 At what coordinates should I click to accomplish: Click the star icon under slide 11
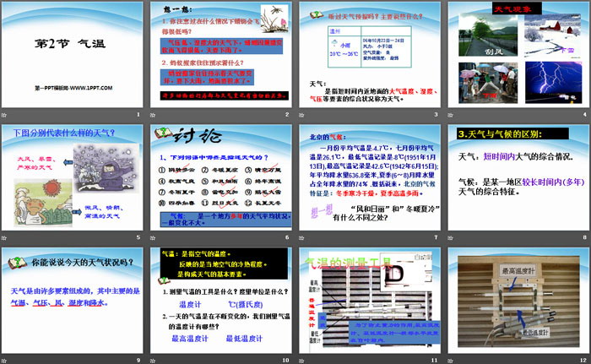[x=302, y=360]
